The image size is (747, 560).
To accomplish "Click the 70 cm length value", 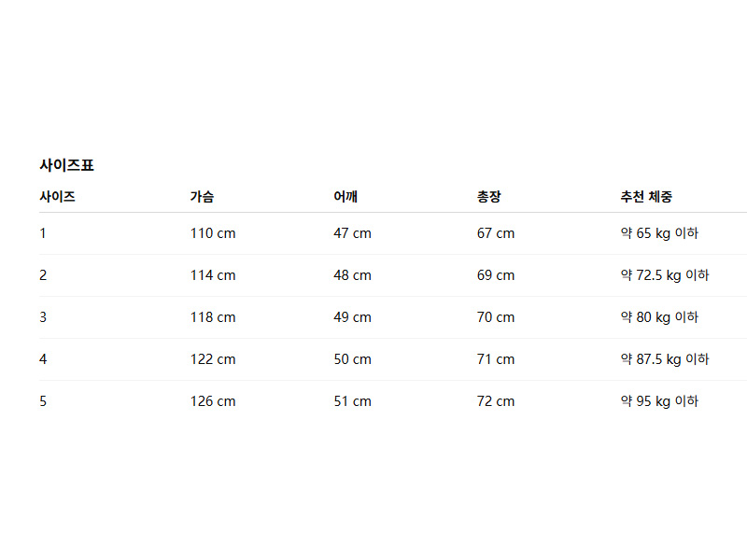I will pyautogui.click(x=496, y=317).
